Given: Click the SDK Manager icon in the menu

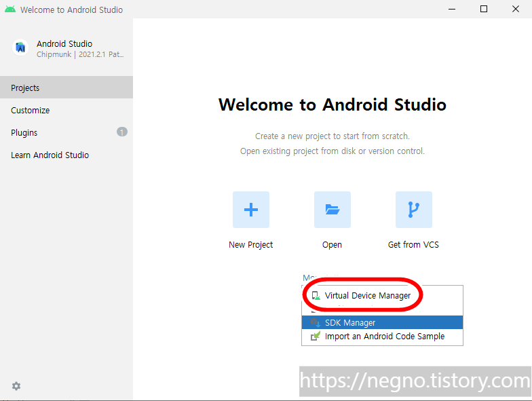Looking at the screenshot, I should point(316,322).
